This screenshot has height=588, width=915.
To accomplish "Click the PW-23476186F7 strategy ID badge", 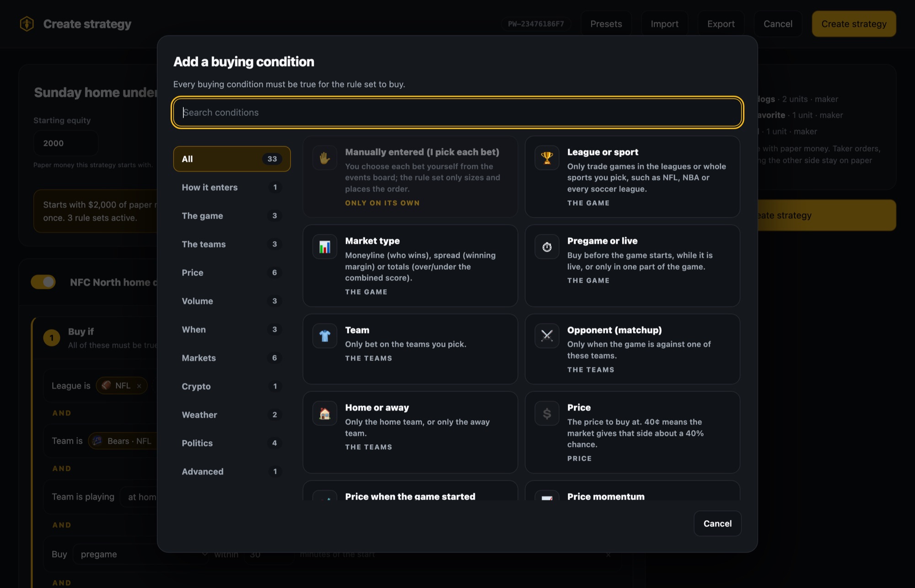I will 536,24.
